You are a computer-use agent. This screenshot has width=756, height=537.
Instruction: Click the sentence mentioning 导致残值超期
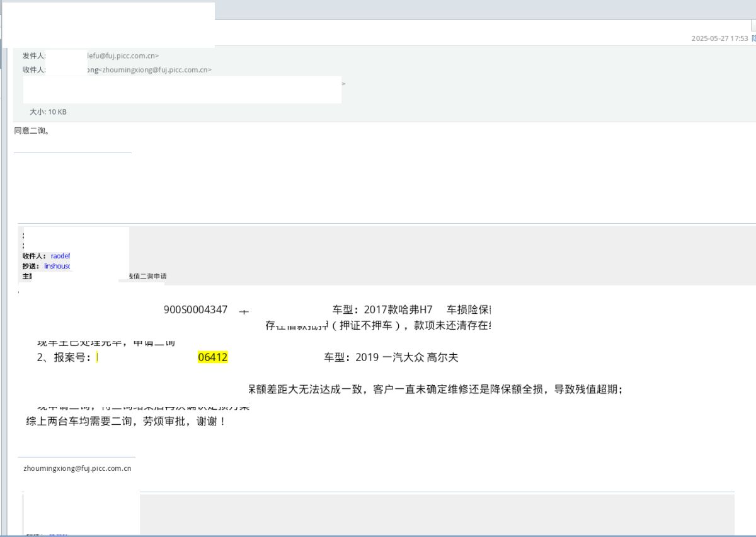[x=435, y=390]
